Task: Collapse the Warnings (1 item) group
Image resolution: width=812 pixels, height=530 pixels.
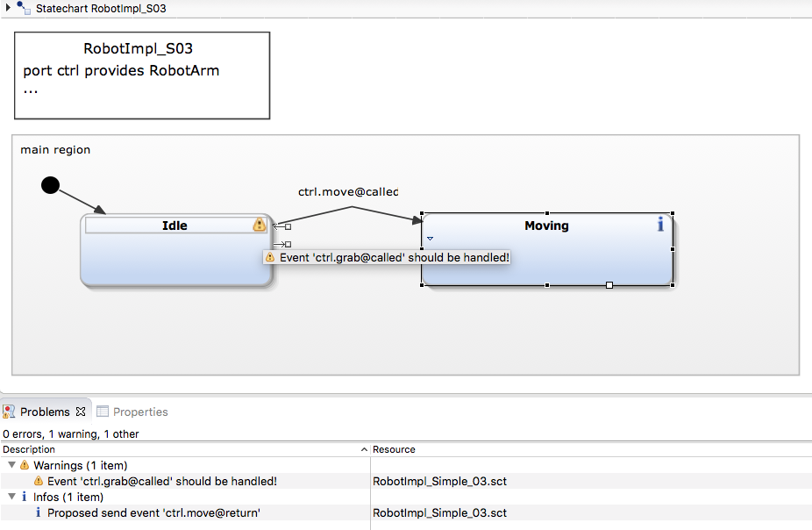Action: click(12, 465)
